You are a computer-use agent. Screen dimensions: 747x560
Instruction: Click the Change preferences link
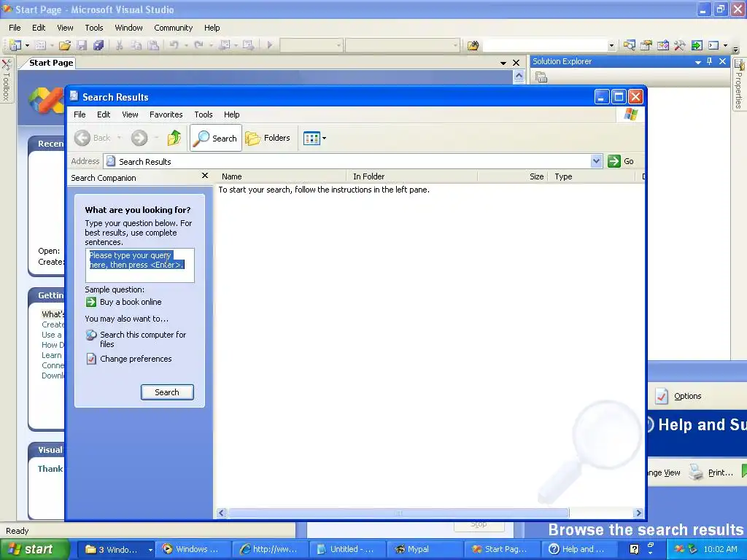[136, 359]
